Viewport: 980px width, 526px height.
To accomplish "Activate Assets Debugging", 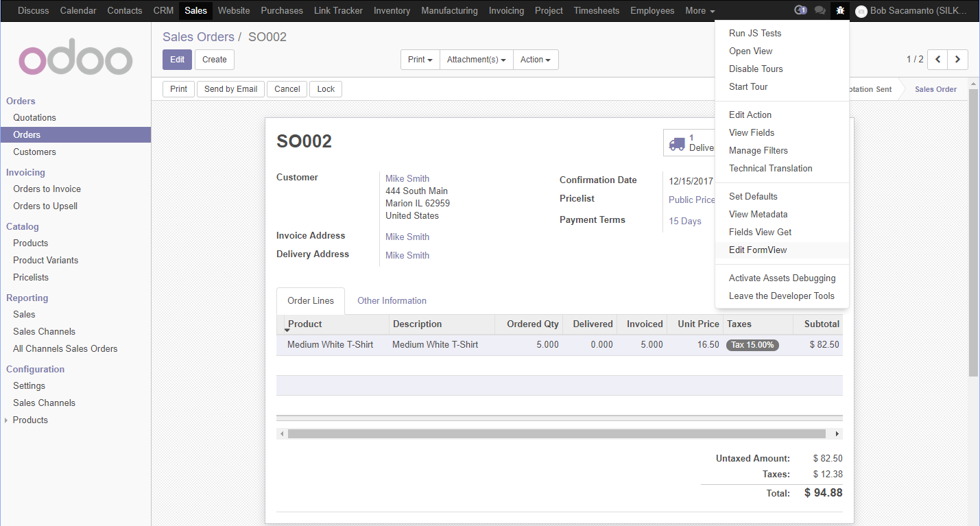I will [782, 278].
